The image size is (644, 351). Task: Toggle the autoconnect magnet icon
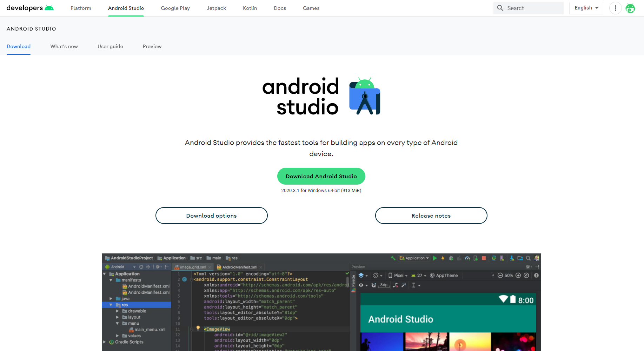click(374, 285)
